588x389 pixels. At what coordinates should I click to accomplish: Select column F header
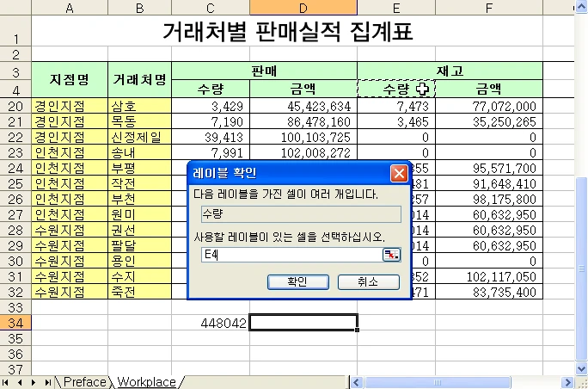click(x=489, y=8)
